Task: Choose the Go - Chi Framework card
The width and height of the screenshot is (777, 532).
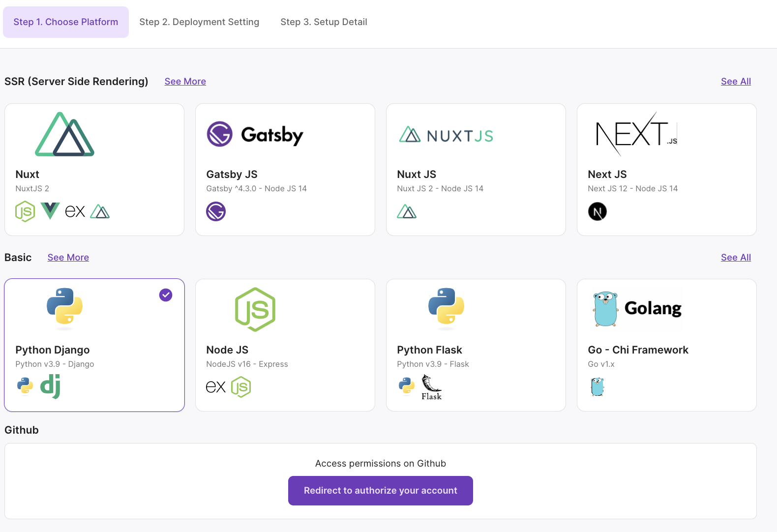Action: tap(666, 345)
